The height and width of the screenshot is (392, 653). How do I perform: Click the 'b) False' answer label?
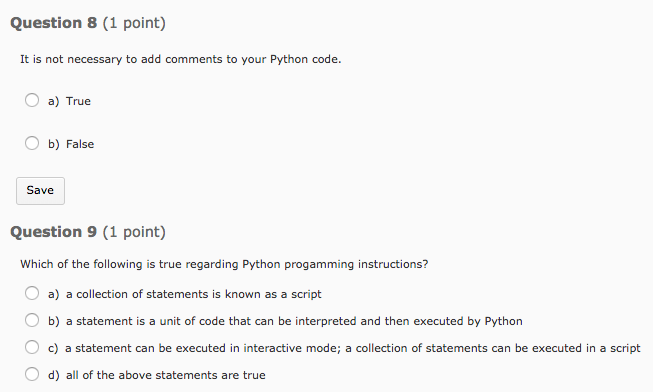pyautogui.click(x=71, y=144)
